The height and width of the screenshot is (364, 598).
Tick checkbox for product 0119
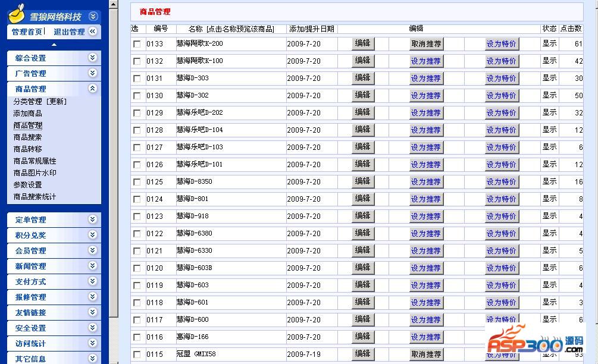pyautogui.click(x=137, y=285)
